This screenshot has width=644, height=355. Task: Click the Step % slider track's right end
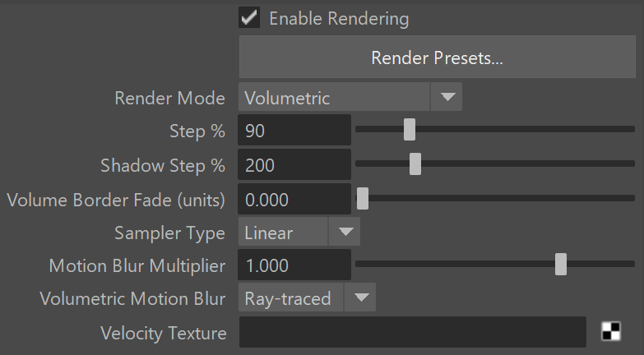[x=632, y=129]
